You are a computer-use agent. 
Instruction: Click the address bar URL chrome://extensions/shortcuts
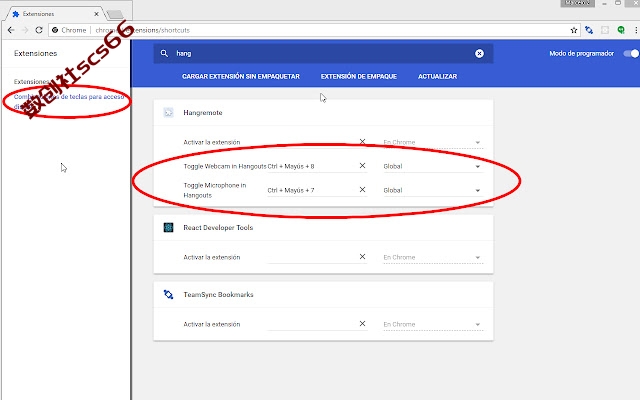tap(142, 30)
